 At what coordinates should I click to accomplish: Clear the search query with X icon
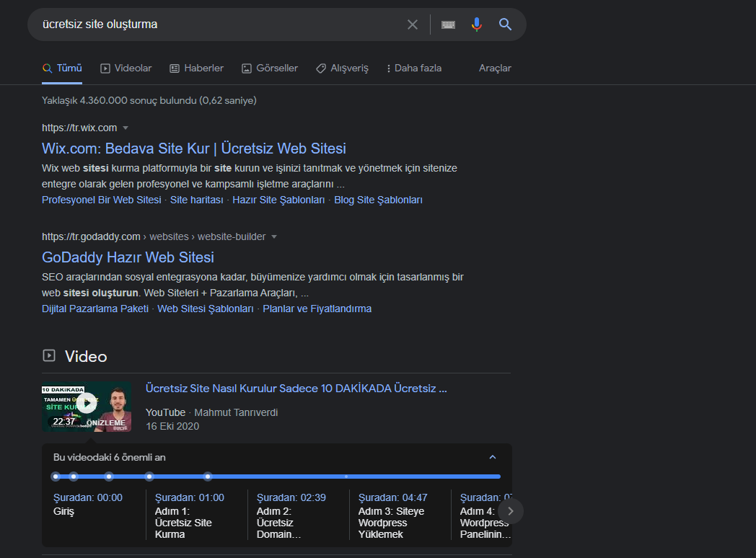point(412,25)
